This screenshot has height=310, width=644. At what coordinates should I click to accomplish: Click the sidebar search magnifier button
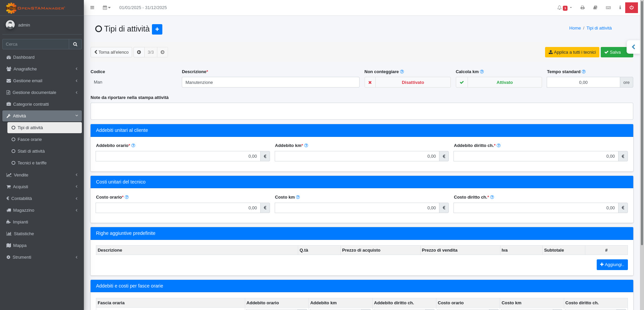tap(75, 44)
